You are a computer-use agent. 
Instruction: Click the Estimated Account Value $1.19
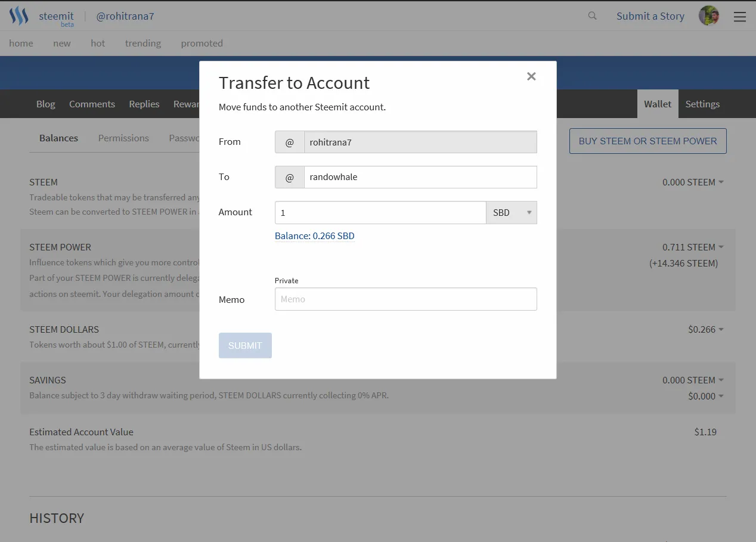click(x=705, y=432)
